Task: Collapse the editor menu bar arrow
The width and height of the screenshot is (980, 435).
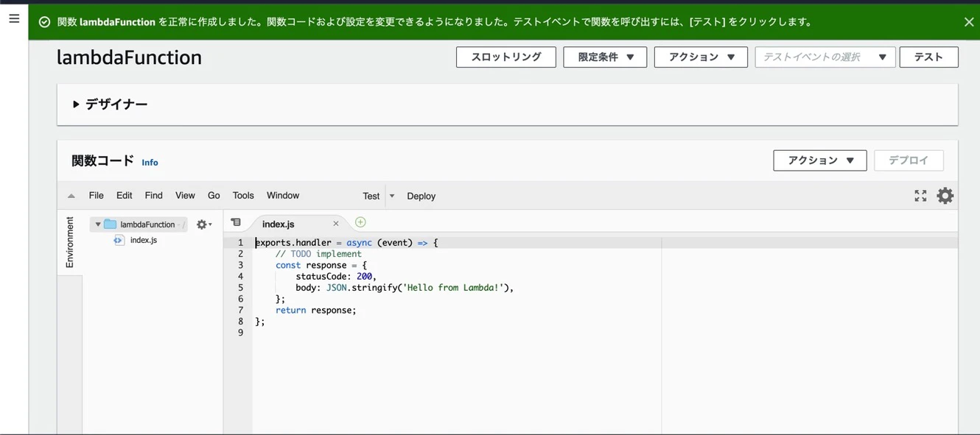Action: click(x=71, y=196)
